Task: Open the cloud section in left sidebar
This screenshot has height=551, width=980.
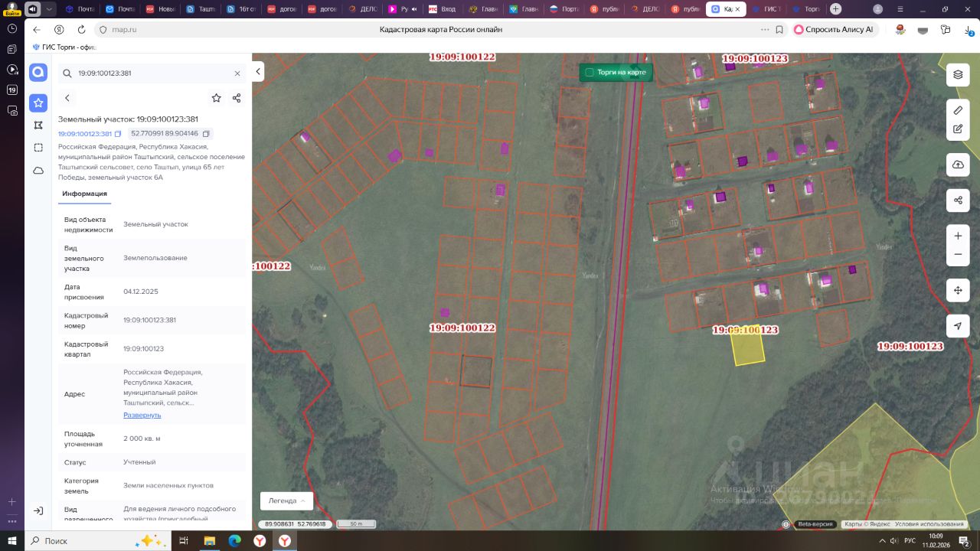Action: pyautogui.click(x=38, y=171)
